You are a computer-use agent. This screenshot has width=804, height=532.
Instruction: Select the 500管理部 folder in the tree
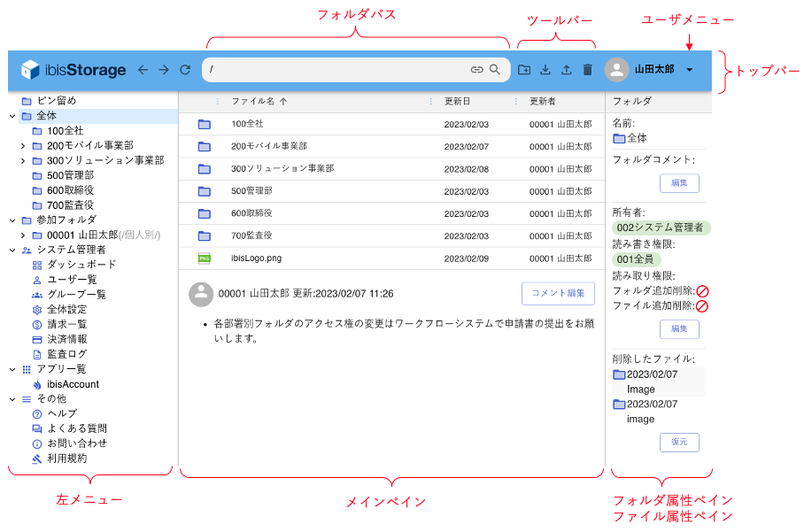pyautogui.click(x=71, y=175)
